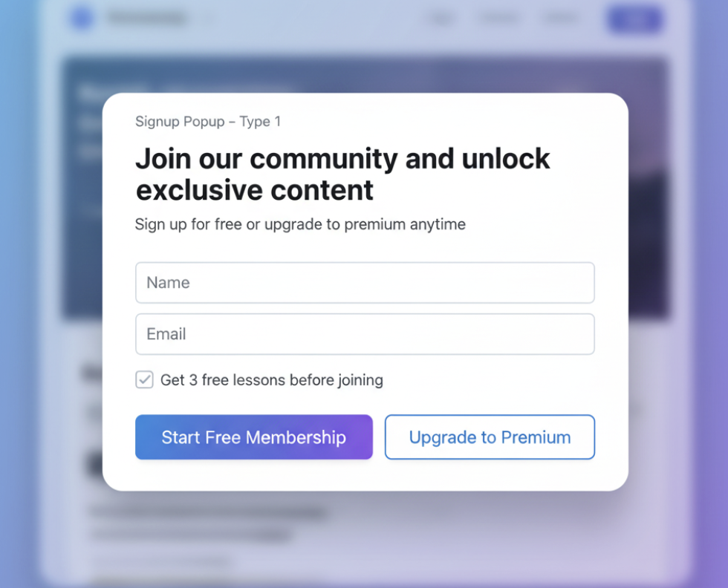This screenshot has width=728, height=588.
Task: Select the middle navigation item in the header
Action: [x=499, y=19]
